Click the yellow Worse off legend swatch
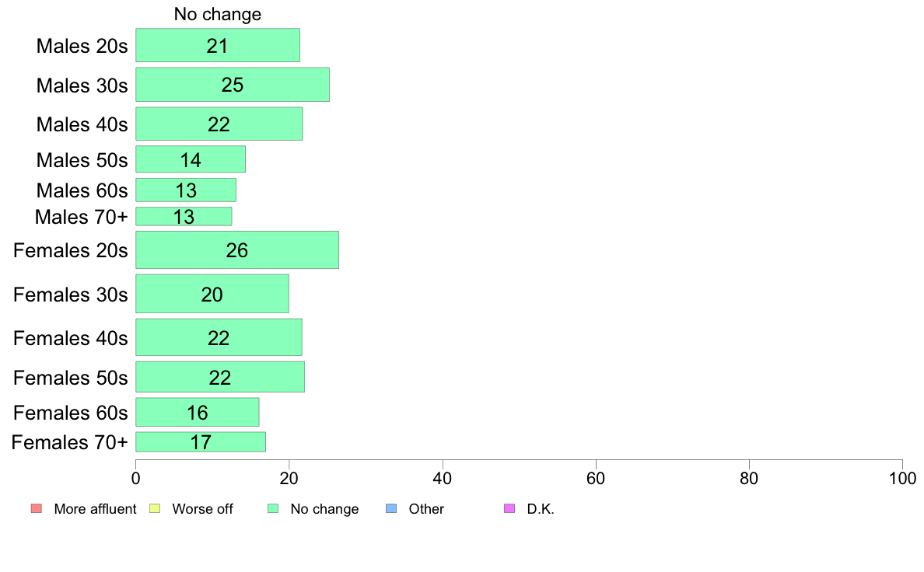 (155, 508)
